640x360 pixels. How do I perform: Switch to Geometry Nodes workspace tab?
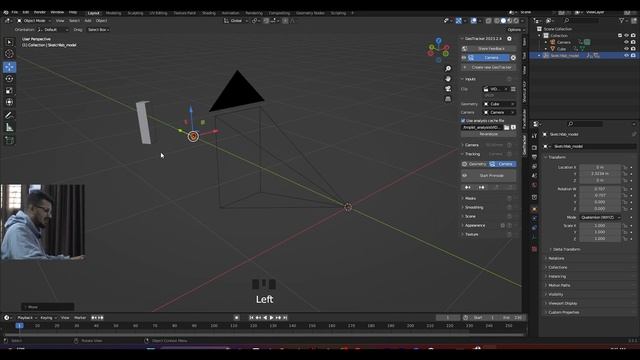(310, 13)
